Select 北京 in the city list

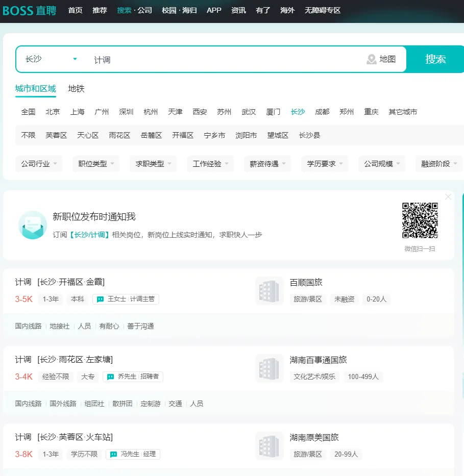53,112
